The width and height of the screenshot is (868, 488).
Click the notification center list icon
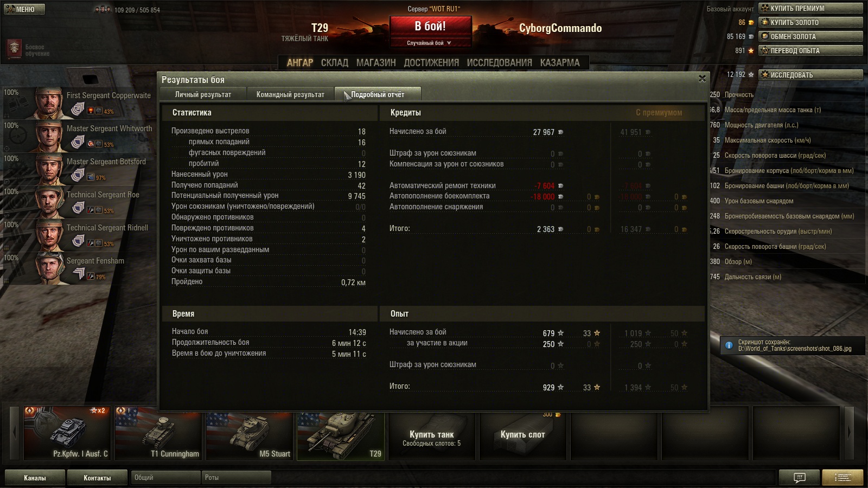[x=843, y=478]
